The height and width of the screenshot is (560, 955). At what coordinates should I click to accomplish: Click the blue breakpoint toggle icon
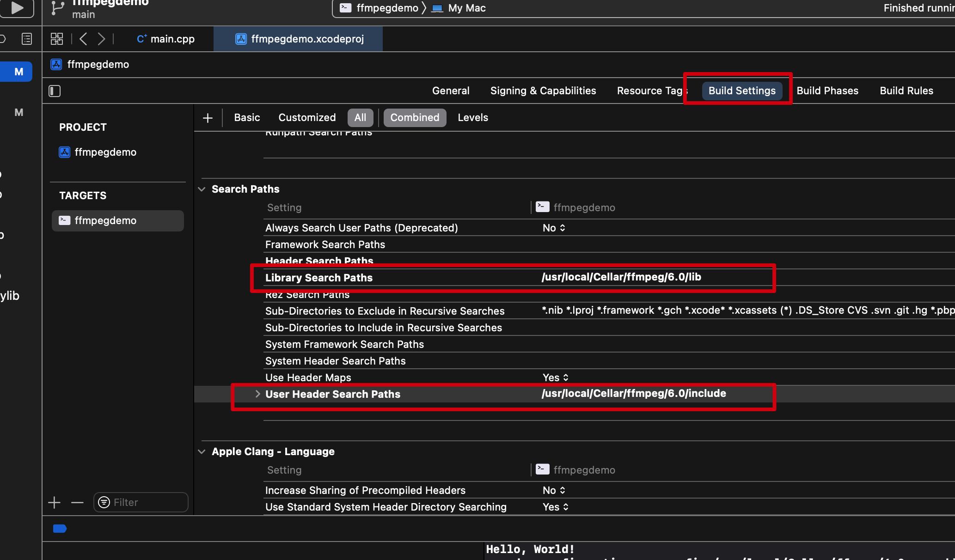pyautogui.click(x=60, y=529)
